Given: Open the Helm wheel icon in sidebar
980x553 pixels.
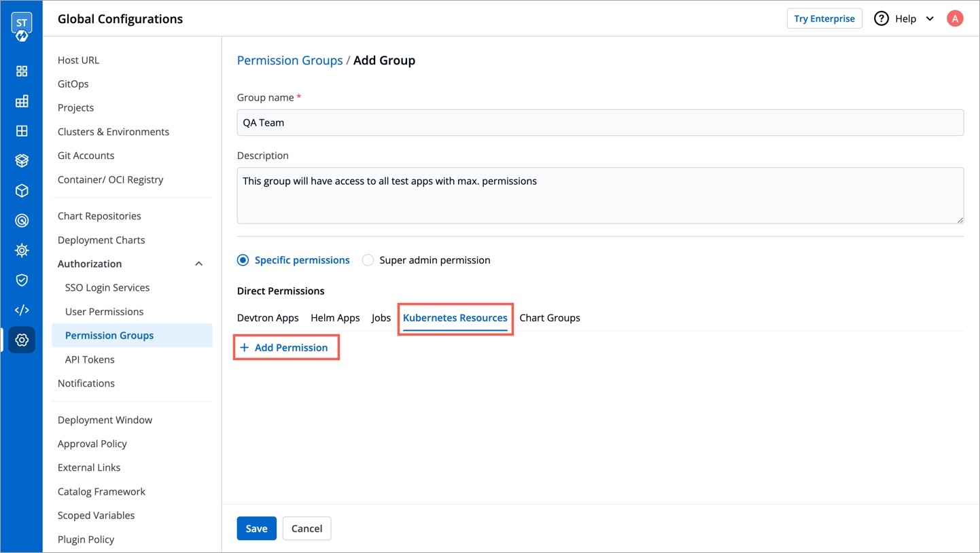Looking at the screenshot, I should (22, 251).
